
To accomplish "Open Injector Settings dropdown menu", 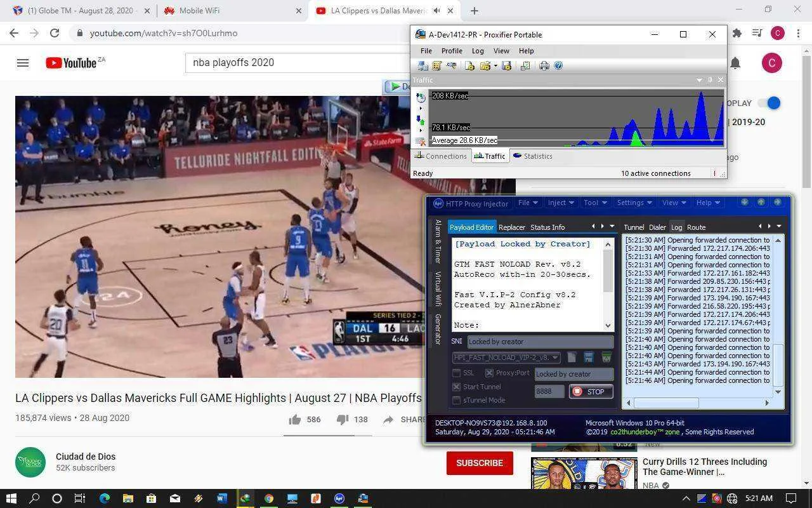I will (x=634, y=203).
